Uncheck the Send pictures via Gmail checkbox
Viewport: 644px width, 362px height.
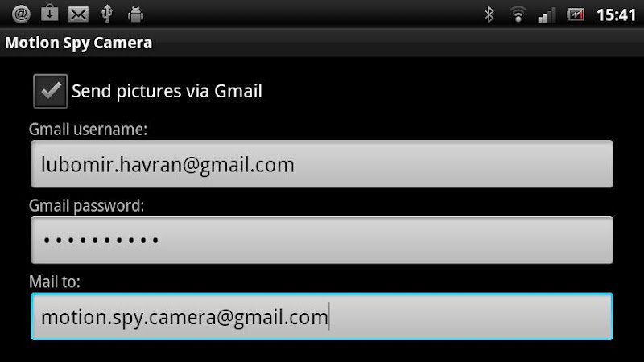click(51, 91)
